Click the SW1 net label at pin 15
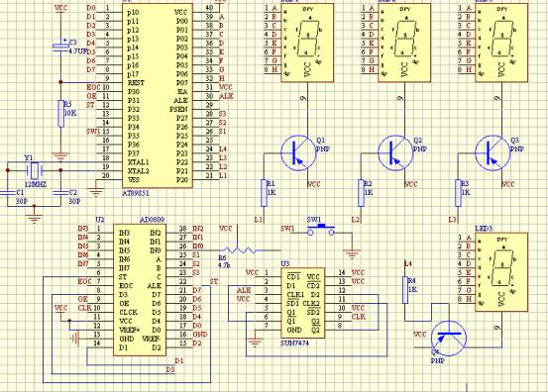Screen dimensions: 548x392 93,132
